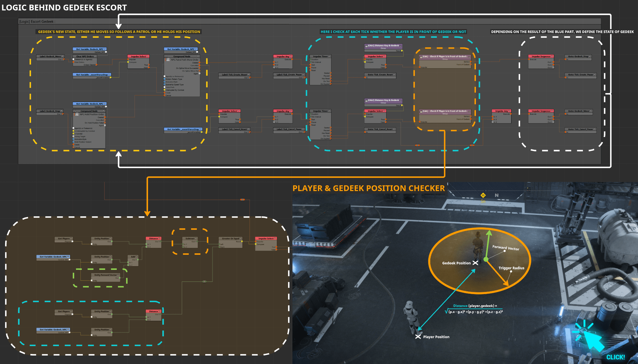Screen dimensions: 638x364
Task: Click NPC Patrol Path Move Order icon
Action: click(168, 60)
